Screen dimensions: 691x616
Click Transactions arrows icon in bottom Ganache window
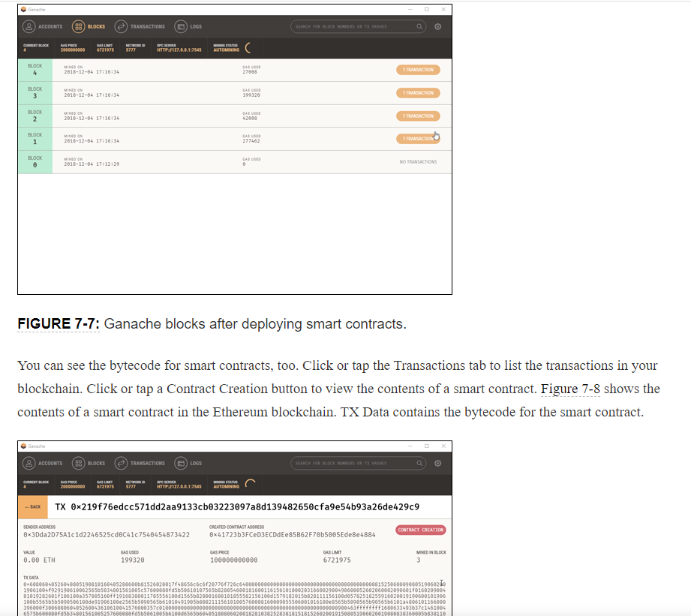pos(121,464)
